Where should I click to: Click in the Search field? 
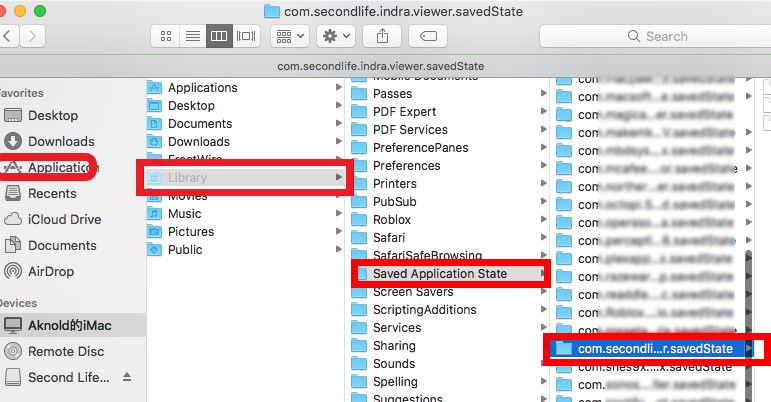pos(655,36)
